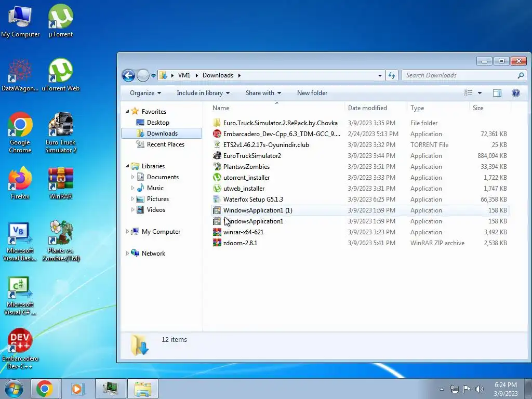Click the refresh button beside address bar
Viewport: 532px width, 399px height.
tap(392, 75)
